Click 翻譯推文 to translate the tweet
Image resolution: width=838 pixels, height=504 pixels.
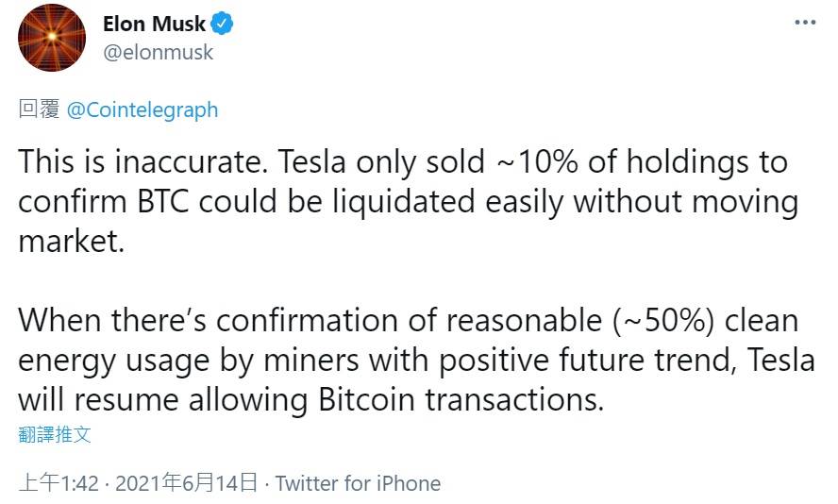coord(55,434)
